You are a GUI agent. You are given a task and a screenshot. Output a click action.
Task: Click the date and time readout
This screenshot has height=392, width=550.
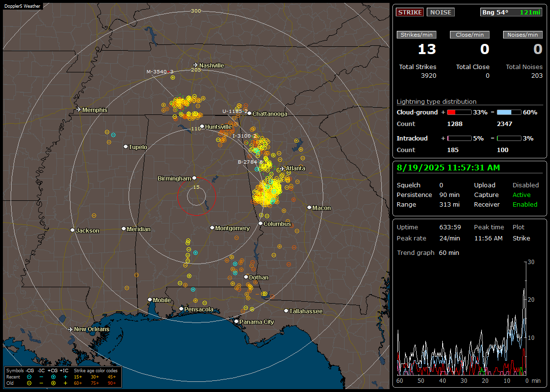click(449, 168)
